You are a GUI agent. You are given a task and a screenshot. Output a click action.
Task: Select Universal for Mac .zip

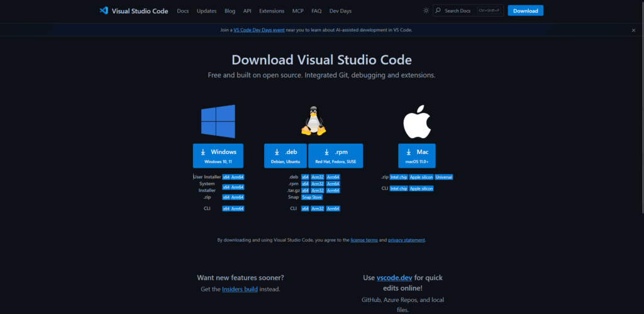pos(444,177)
